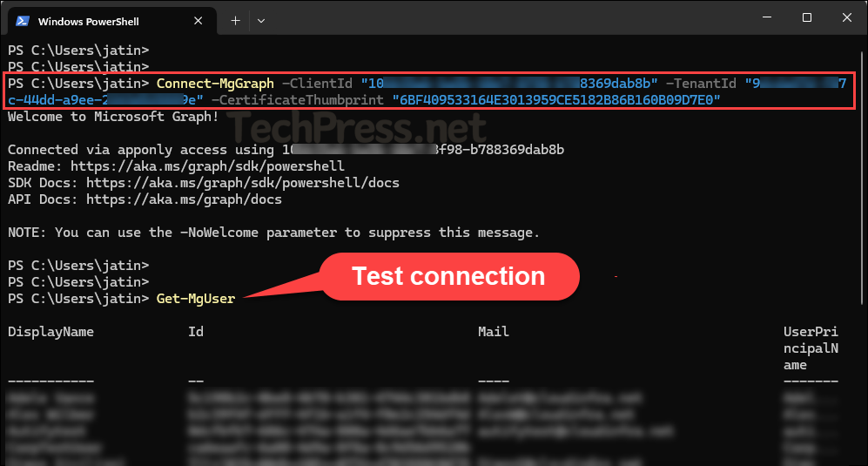Screen dimensions: 868x466
Task: Maximize the terminal window
Action: point(806,18)
